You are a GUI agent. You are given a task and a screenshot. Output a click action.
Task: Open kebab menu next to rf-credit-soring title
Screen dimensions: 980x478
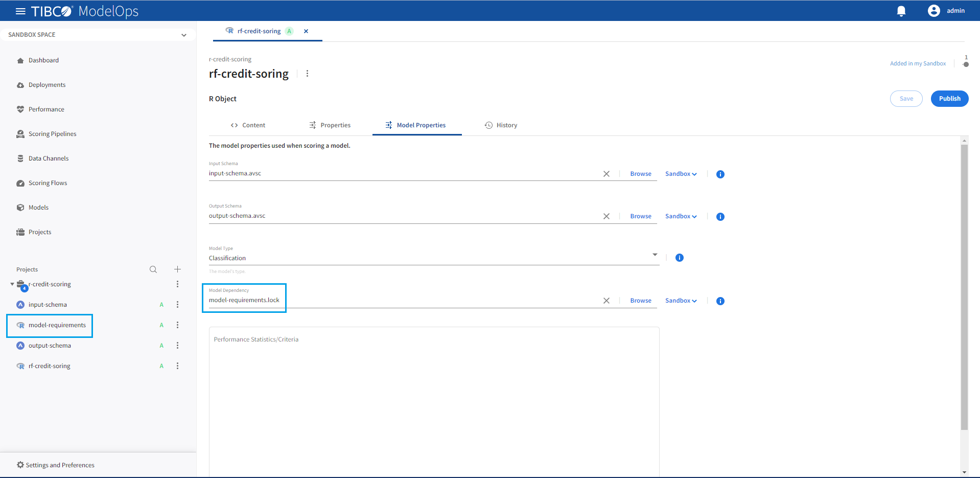(307, 74)
